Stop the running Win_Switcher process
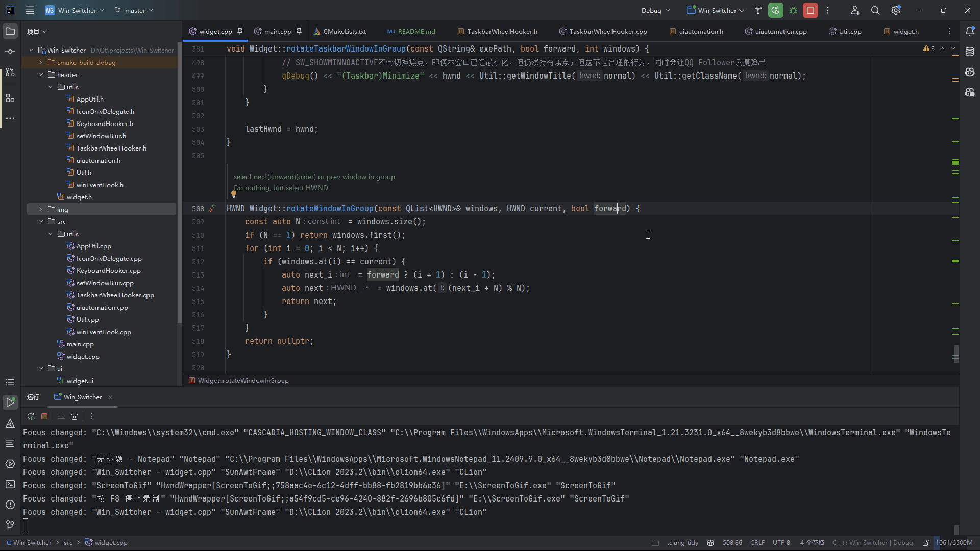 tap(811, 10)
